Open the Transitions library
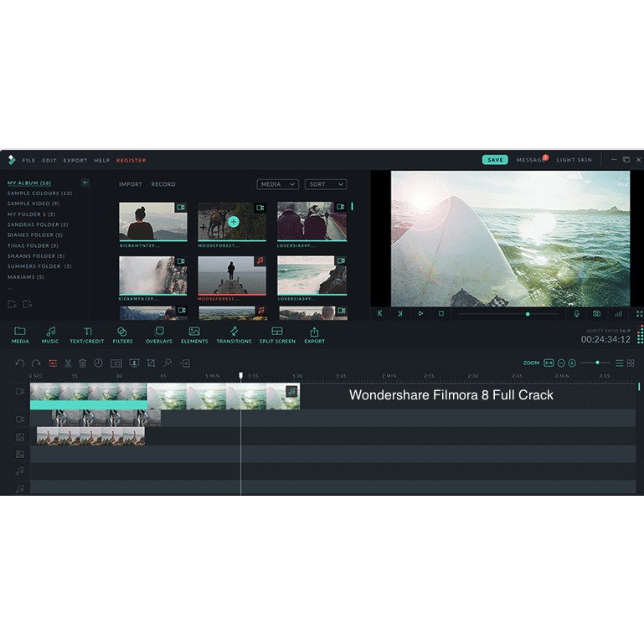This screenshot has height=644, width=644. pyautogui.click(x=234, y=335)
